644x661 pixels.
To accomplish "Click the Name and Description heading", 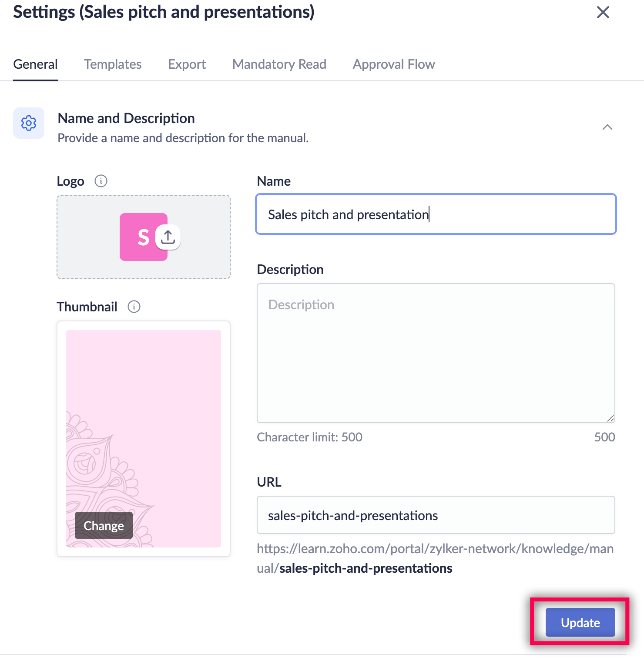I will (x=126, y=118).
